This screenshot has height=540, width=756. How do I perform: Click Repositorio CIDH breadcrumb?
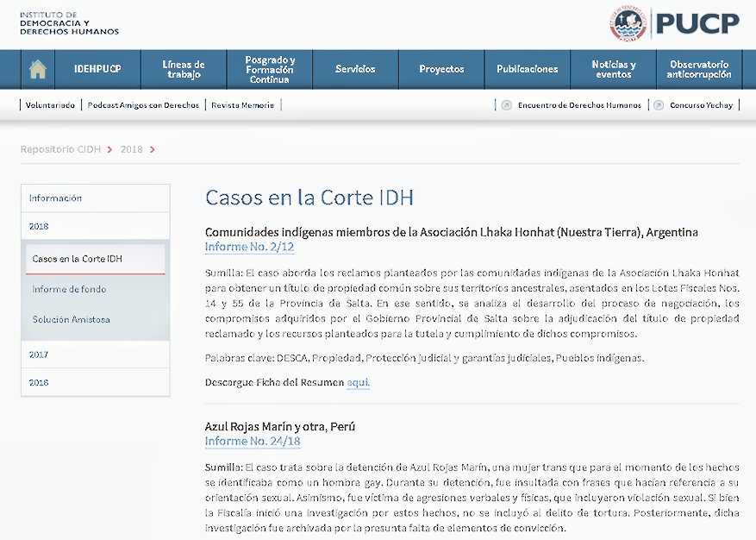(60, 149)
